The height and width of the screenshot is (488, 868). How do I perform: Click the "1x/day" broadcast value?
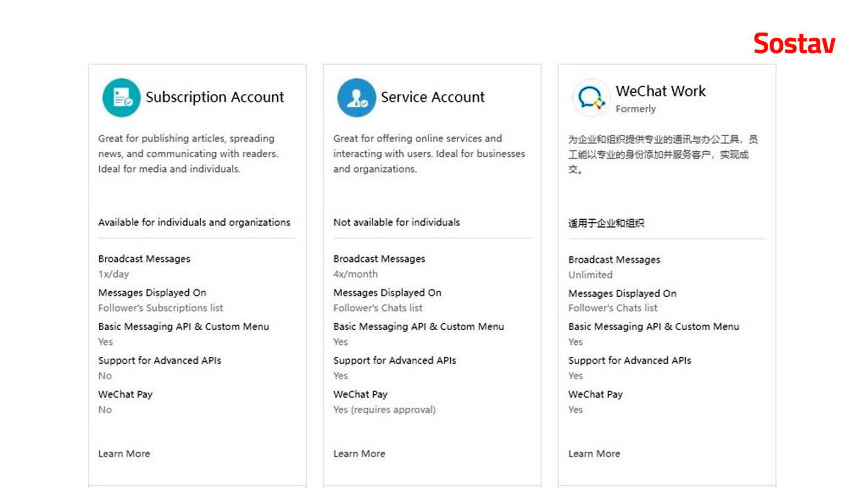click(x=114, y=274)
